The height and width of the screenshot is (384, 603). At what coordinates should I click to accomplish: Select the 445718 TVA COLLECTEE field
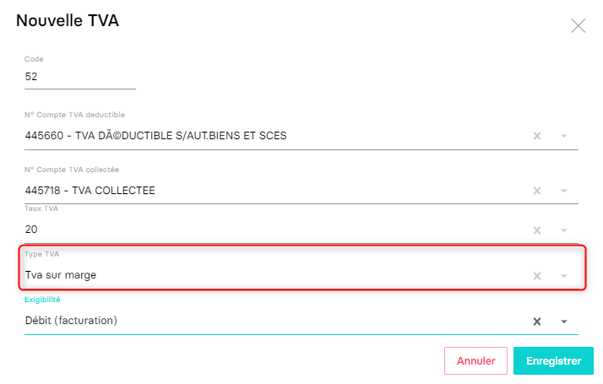(x=277, y=191)
